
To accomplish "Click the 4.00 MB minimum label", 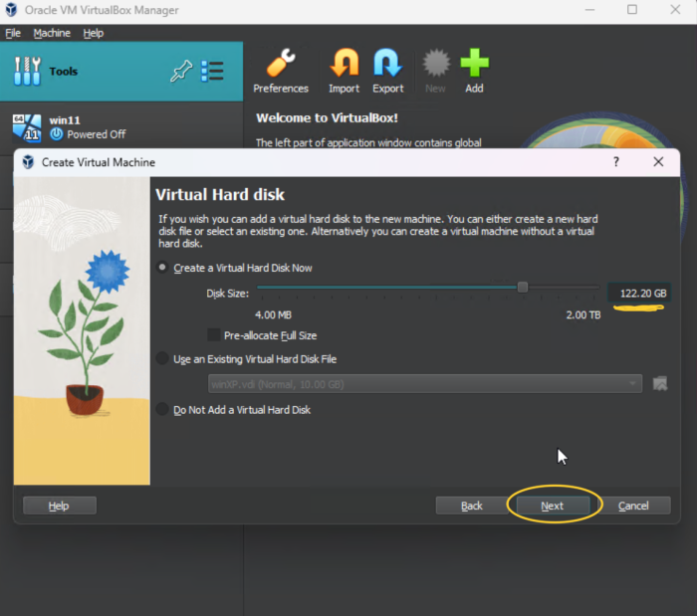I will click(x=273, y=314).
